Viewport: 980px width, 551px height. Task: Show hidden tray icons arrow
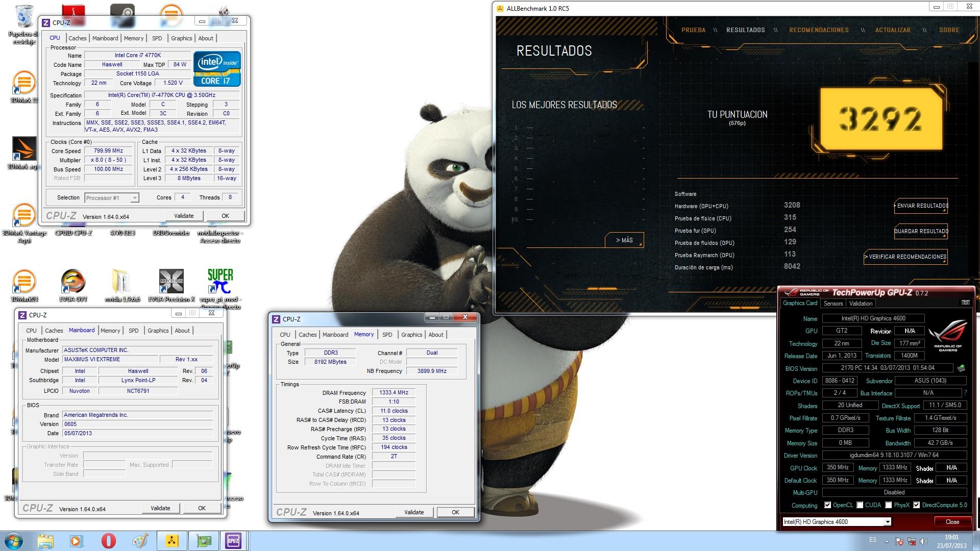click(887, 541)
